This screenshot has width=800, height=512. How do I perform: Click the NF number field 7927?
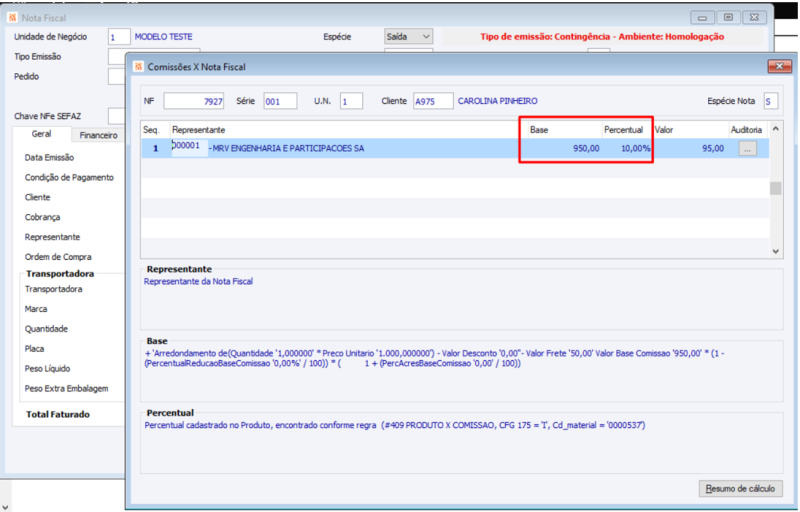[194, 101]
